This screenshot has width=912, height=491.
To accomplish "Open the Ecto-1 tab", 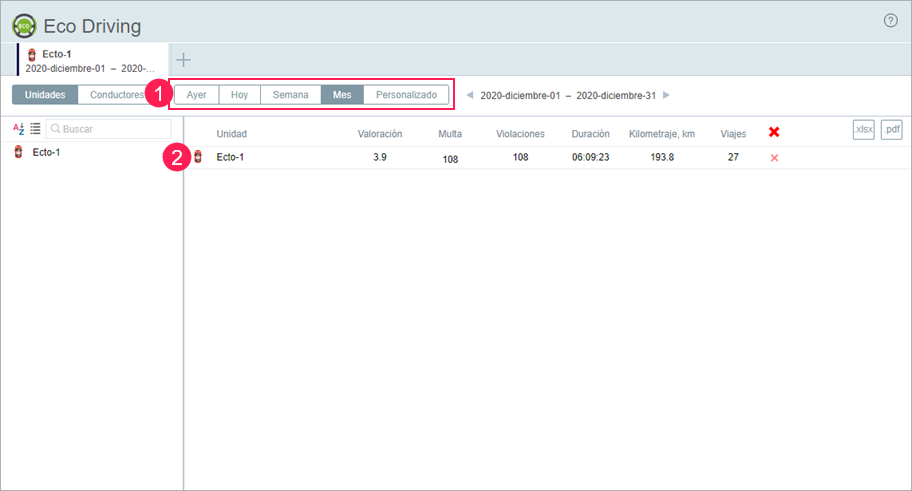I will pos(90,60).
